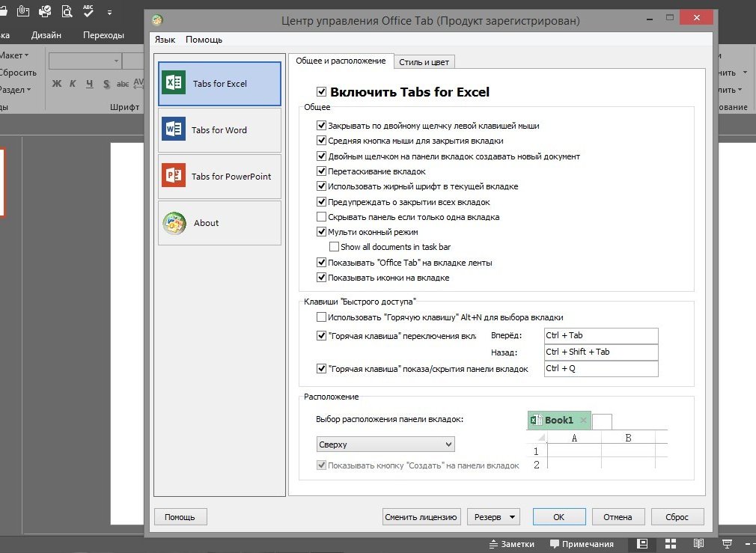The image size is (756, 553).
Task: Open the Дизайн ribbon tab in PowerPoint
Action: point(46,34)
